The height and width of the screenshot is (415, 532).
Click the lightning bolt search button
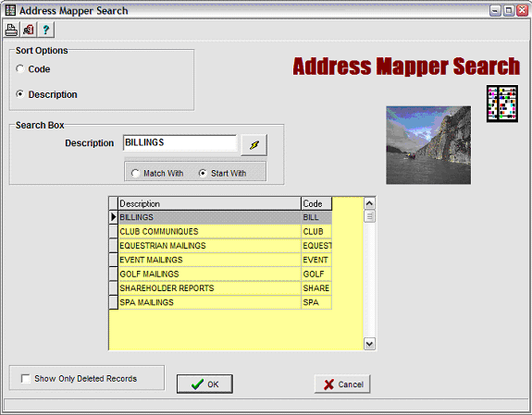pos(254,145)
